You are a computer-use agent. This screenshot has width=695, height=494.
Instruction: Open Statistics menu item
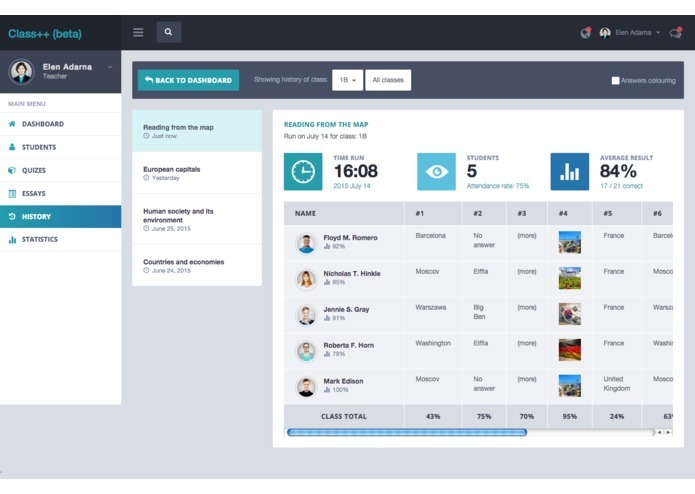pos(60,239)
